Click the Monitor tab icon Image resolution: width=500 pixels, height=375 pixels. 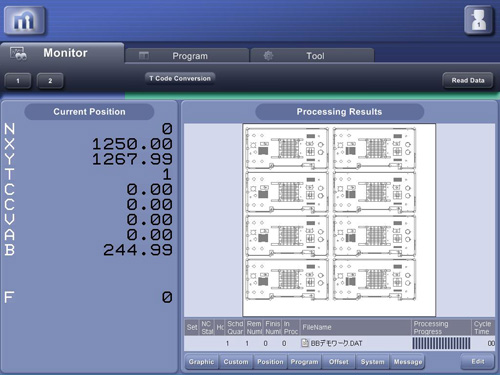click(x=18, y=53)
